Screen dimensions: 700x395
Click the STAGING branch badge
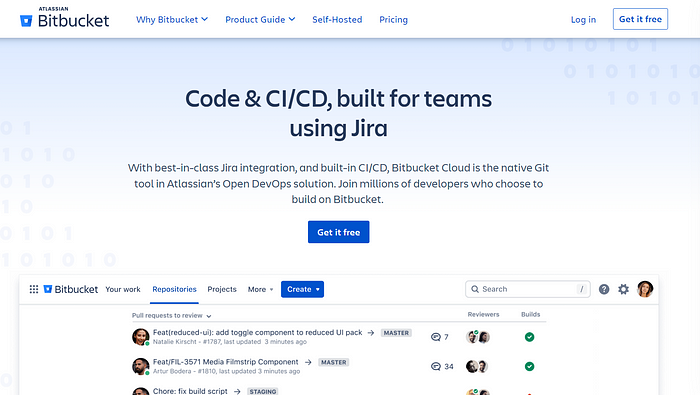click(x=262, y=391)
